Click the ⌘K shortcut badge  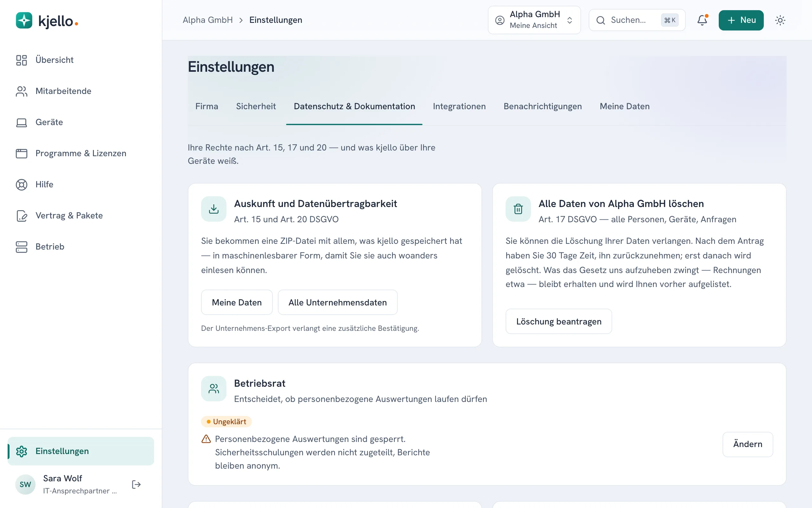point(670,20)
